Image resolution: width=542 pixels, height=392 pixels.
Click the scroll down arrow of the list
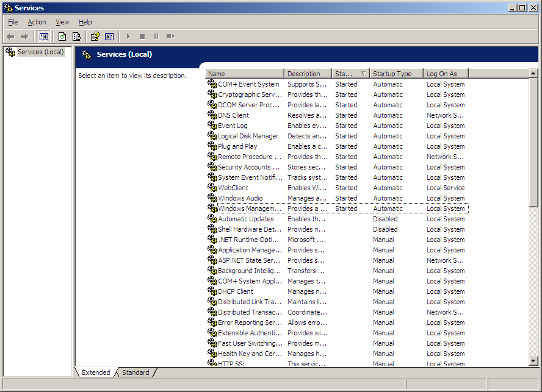pyautogui.click(x=533, y=361)
